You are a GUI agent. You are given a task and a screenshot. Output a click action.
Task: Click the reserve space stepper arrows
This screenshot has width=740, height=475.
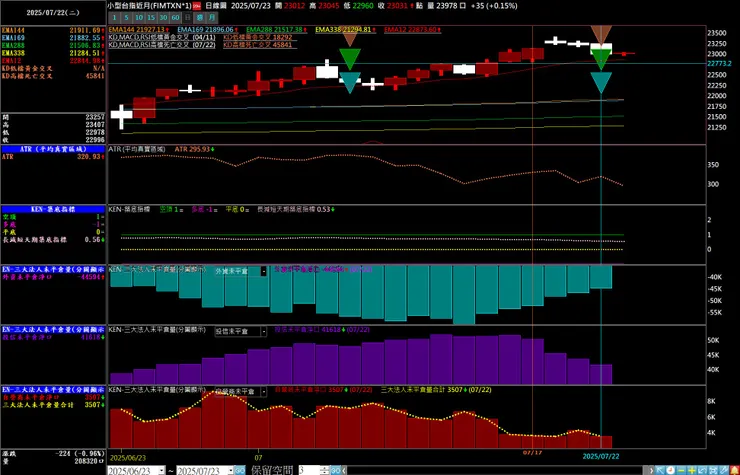click(324, 470)
